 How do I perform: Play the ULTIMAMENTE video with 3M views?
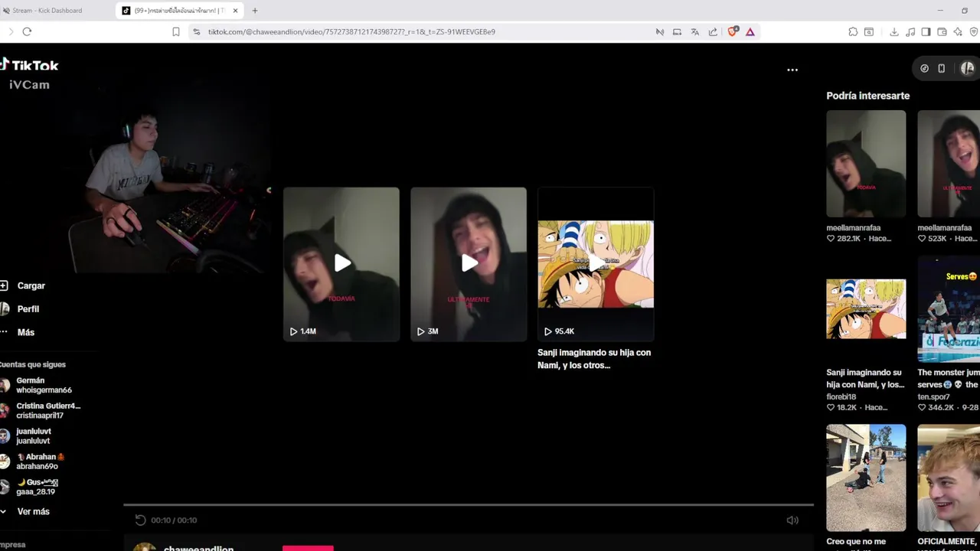[469, 264]
